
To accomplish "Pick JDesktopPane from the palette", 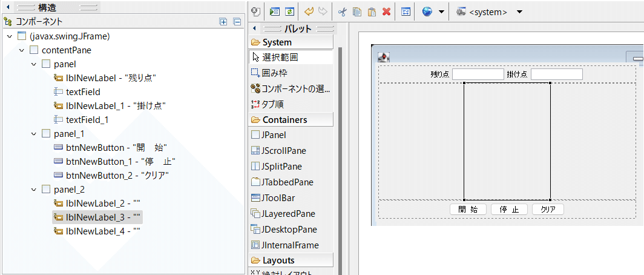I will (284, 230).
